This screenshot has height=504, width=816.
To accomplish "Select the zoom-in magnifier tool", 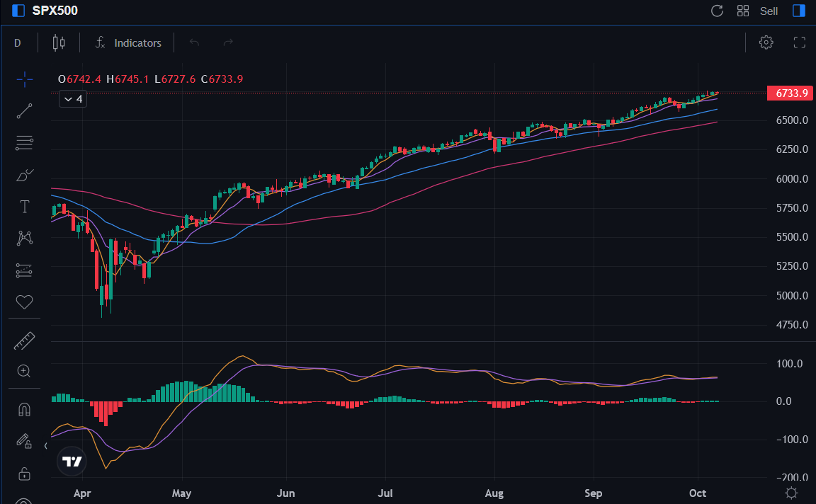I will pyautogui.click(x=24, y=371).
